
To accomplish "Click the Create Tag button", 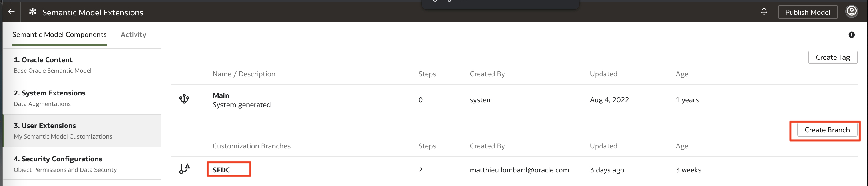I will (x=832, y=57).
